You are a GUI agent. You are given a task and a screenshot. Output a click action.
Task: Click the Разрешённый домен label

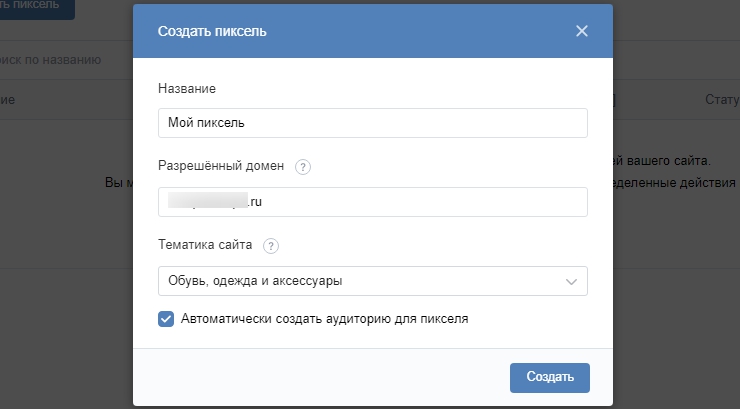(221, 166)
